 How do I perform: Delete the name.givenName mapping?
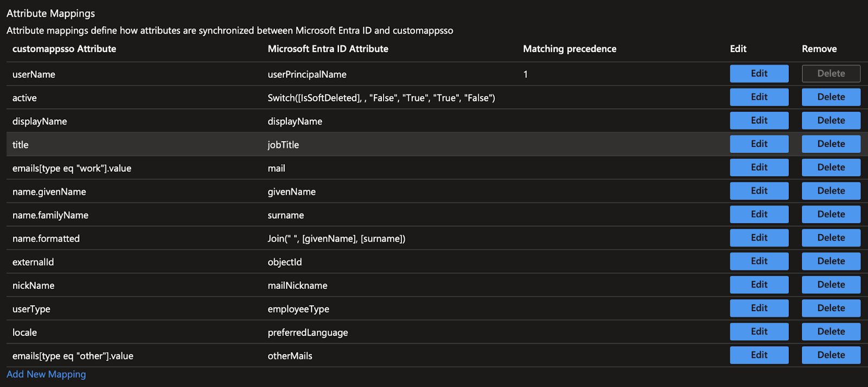pos(831,191)
